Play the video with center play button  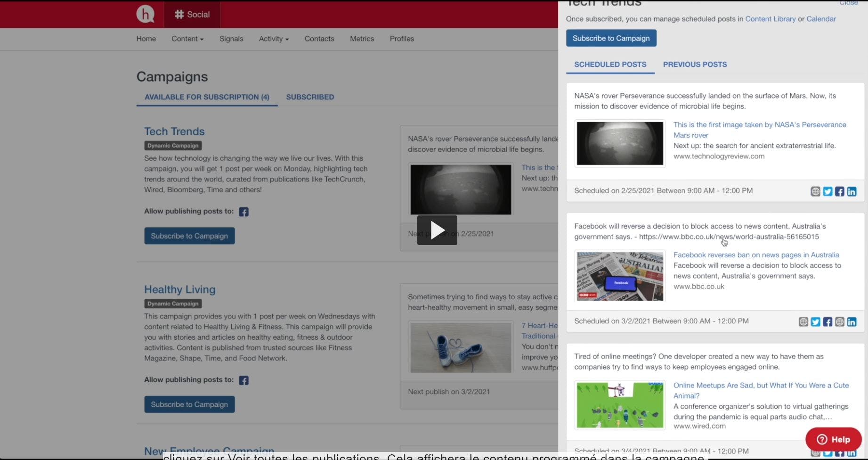(437, 230)
